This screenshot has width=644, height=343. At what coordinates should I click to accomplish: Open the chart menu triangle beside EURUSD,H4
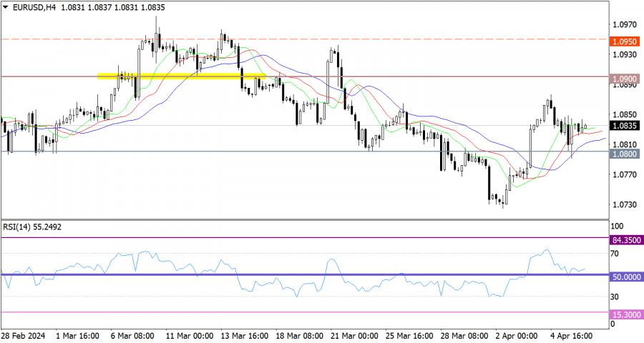5,7
